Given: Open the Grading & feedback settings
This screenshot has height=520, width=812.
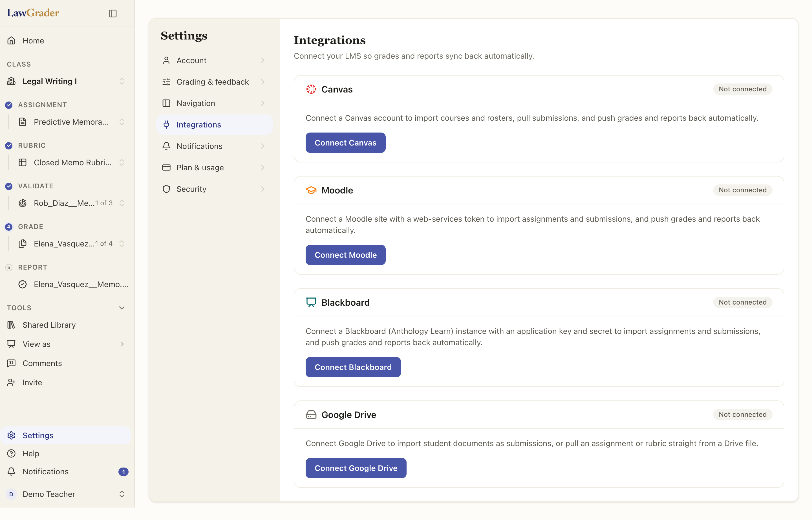Looking at the screenshot, I should coord(214,82).
